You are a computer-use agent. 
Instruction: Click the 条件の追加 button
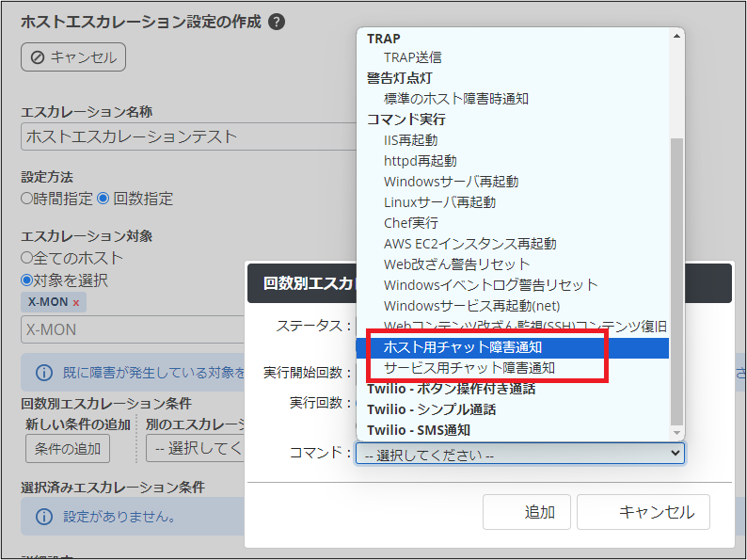point(68,449)
